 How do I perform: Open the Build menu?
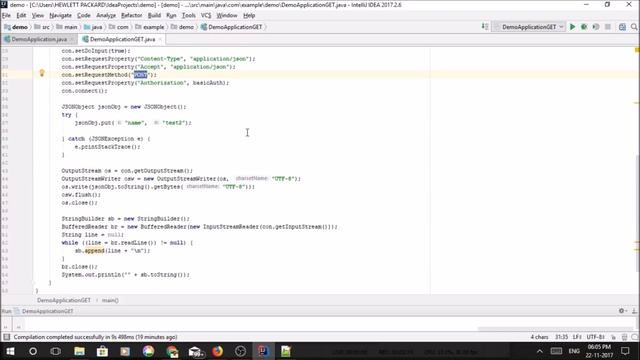click(x=154, y=15)
